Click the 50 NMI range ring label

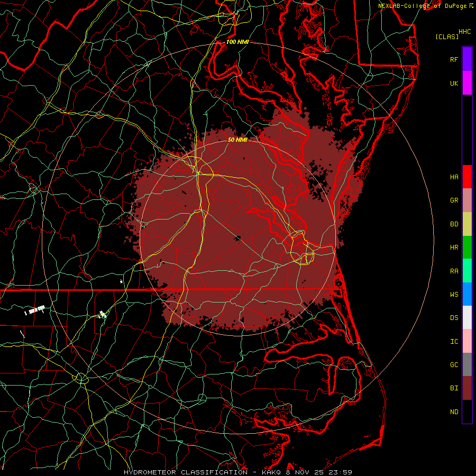237,140
